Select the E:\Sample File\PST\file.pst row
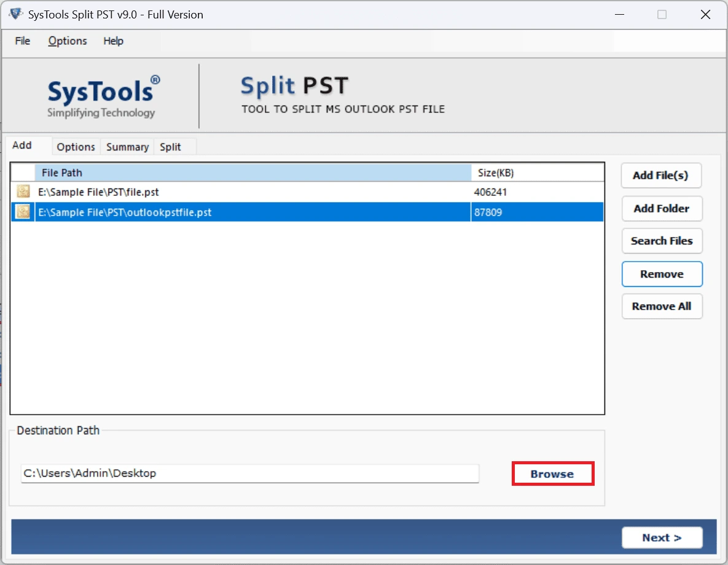Image resolution: width=728 pixels, height=565 pixels. pyautogui.click(x=307, y=192)
